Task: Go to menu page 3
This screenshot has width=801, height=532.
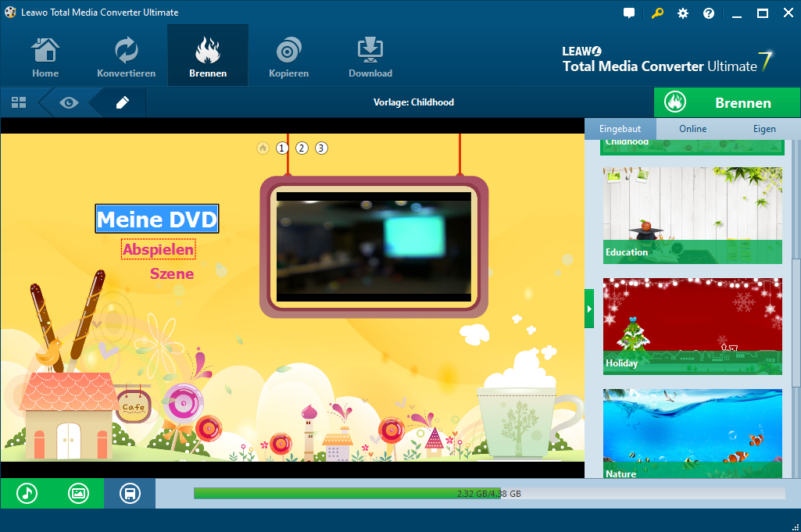Action: coord(321,148)
